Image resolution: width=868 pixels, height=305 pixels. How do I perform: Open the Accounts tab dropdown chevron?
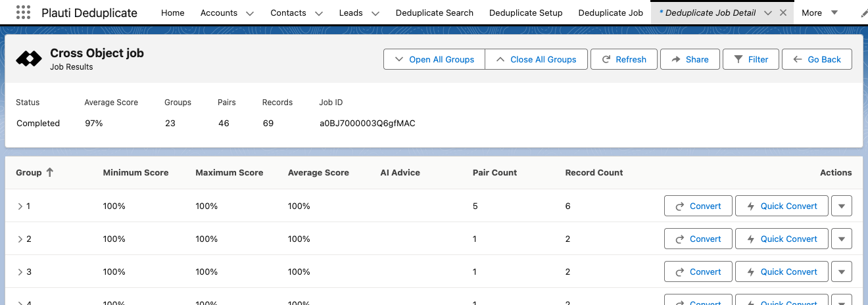click(x=249, y=13)
